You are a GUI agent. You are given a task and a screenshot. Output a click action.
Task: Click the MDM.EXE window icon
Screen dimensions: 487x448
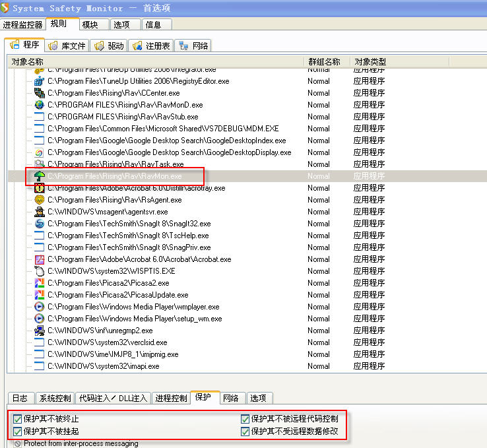[x=39, y=129]
